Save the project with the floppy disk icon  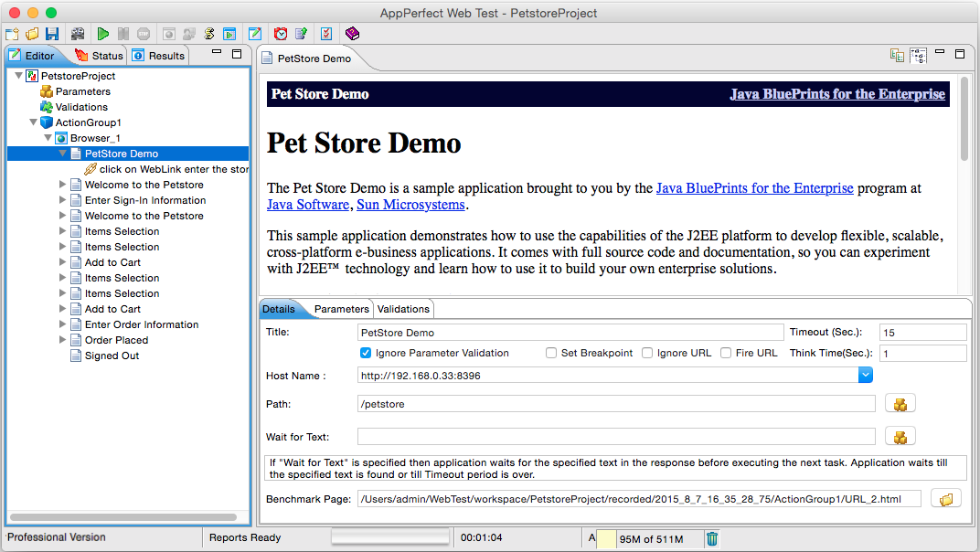click(x=52, y=34)
